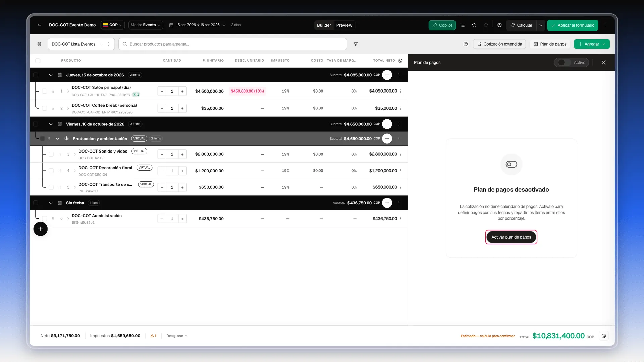Switch to the Preview tab
644x362 pixels.
[x=344, y=25]
